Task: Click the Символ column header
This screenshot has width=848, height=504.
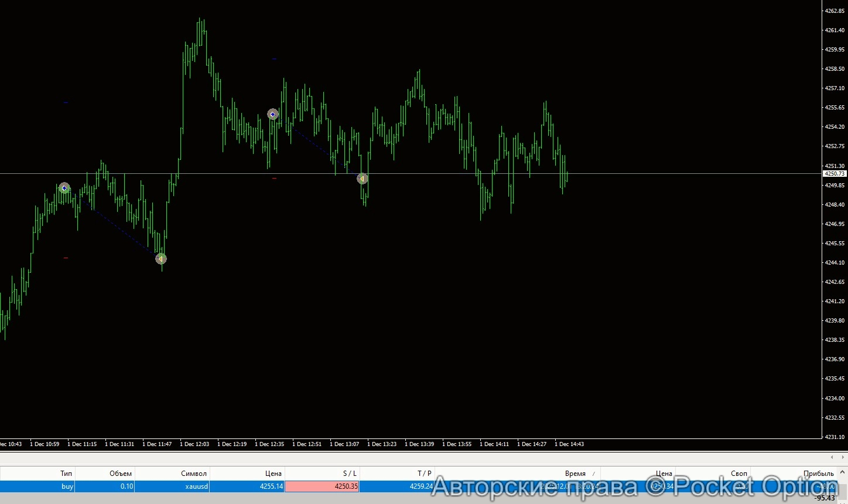Action: [x=194, y=474]
